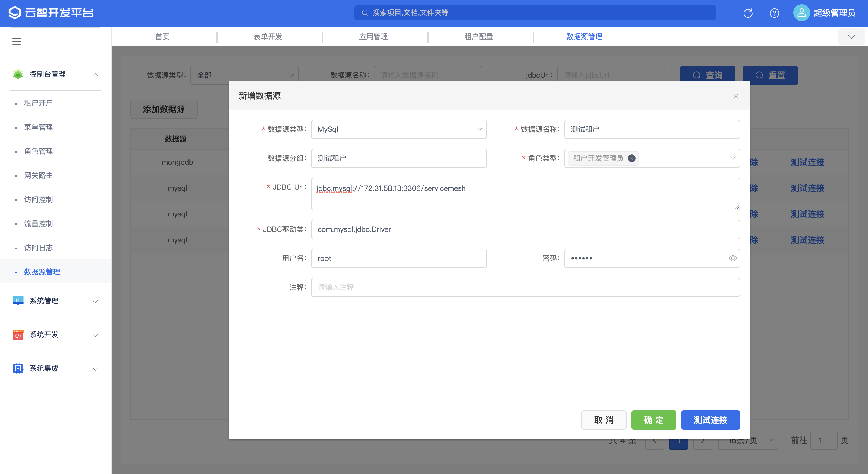The height and width of the screenshot is (474, 868).
Task: Click the 重置 button
Action: 770,75
